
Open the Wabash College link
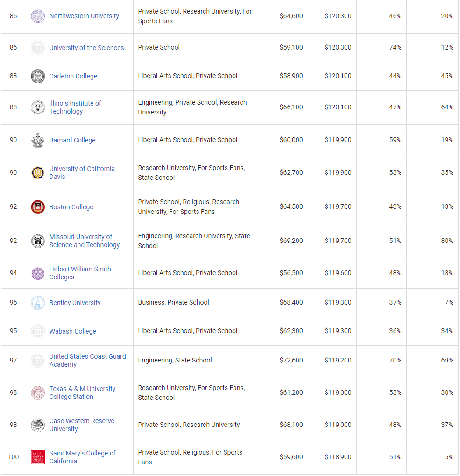(x=72, y=331)
